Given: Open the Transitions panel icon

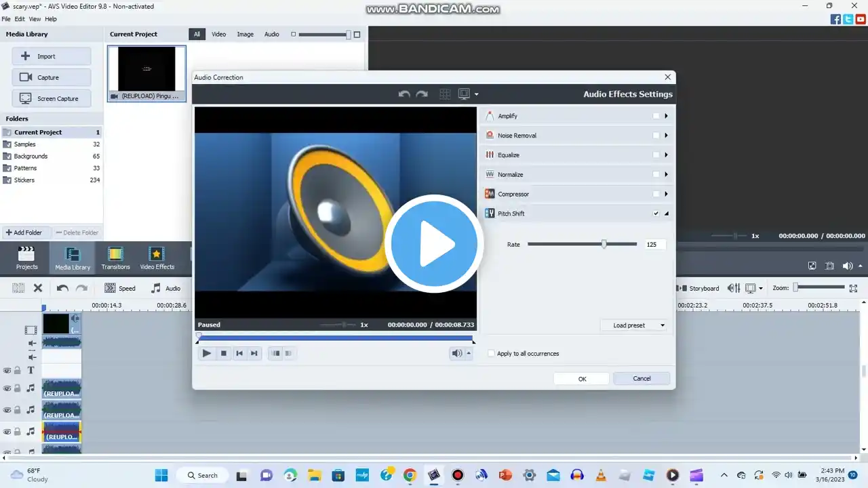Looking at the screenshot, I should click(115, 258).
